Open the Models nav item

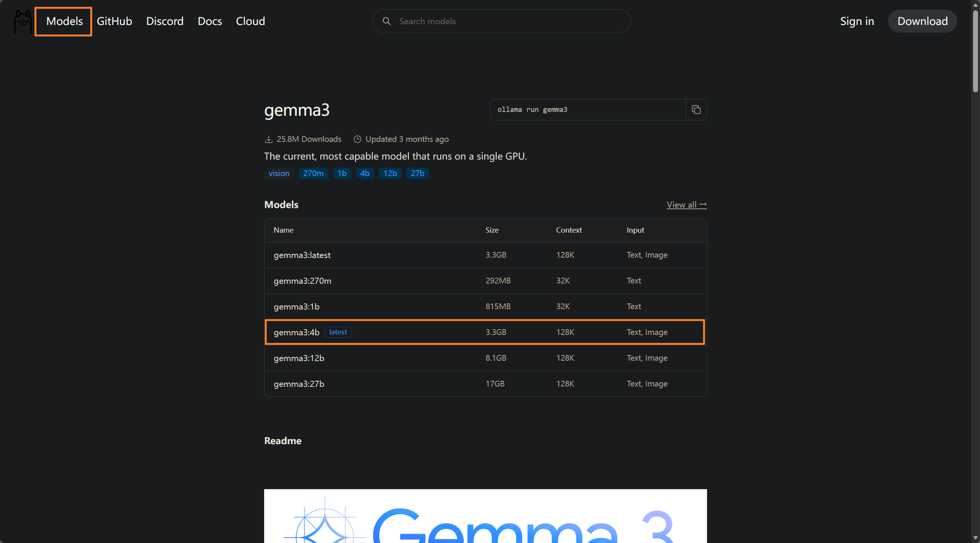point(64,21)
